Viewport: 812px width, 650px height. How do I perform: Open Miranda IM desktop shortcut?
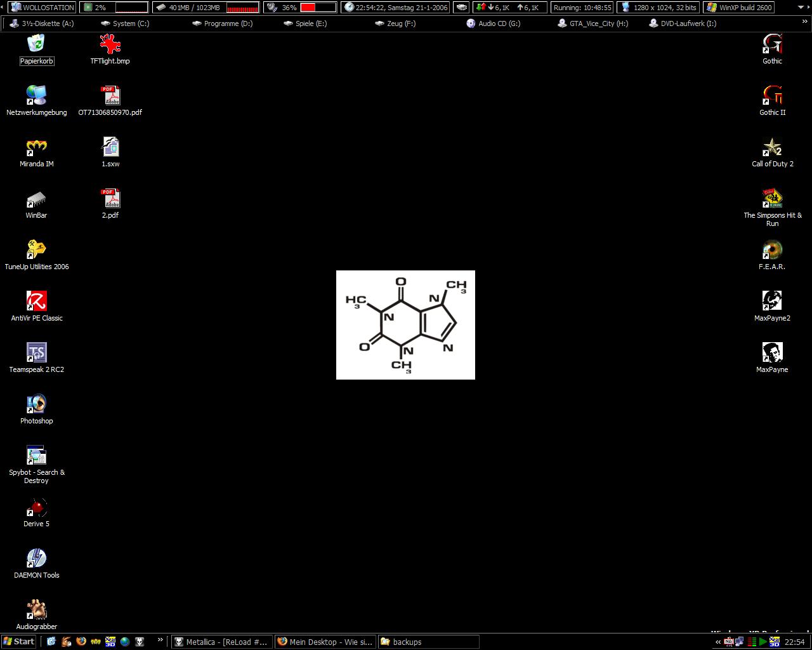(x=36, y=148)
